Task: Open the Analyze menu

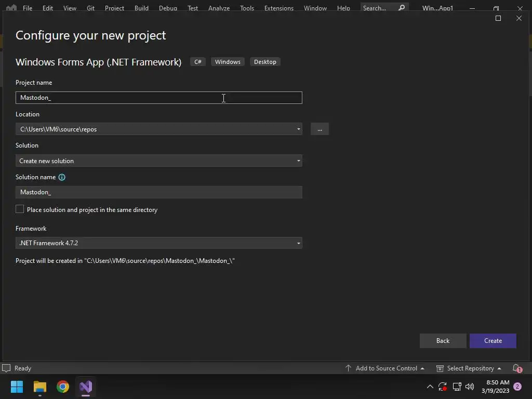Action: click(x=219, y=8)
